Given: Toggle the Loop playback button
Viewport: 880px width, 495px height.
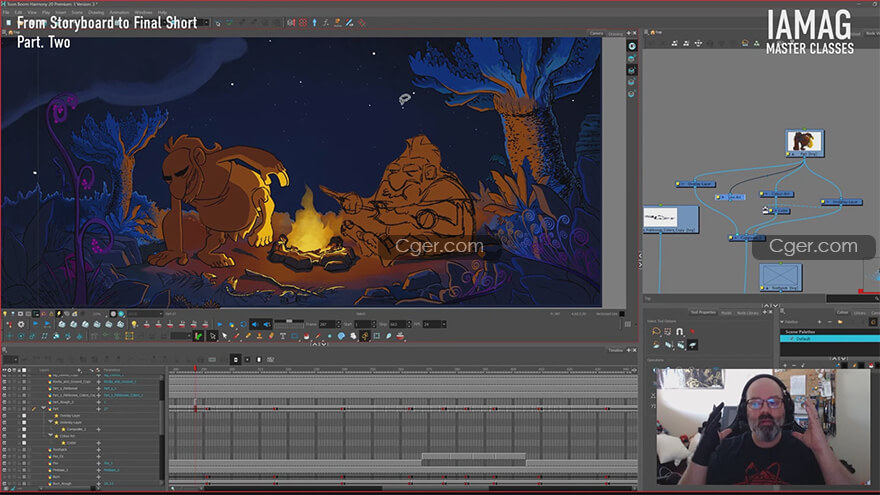Looking at the screenshot, I should pyautogui.click(x=243, y=324).
